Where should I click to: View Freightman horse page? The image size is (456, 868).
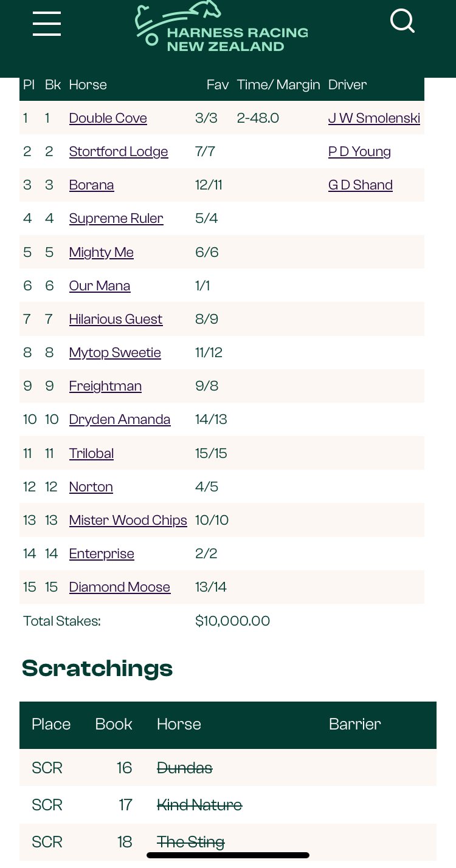tap(105, 386)
